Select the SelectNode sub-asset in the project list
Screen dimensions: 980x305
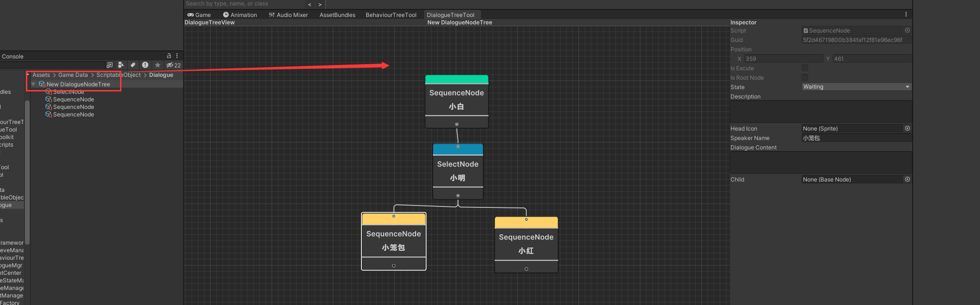tap(68, 92)
